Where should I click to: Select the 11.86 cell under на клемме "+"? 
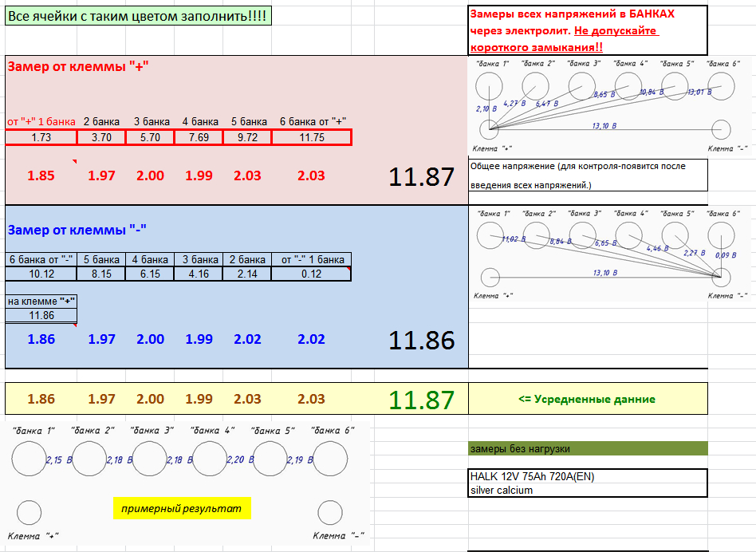(41, 315)
